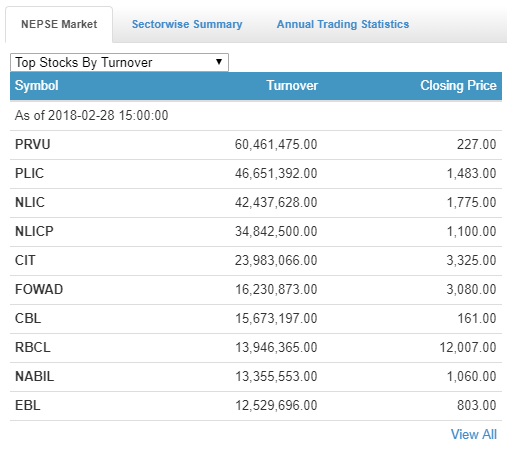
Task: Click the RBCL symbol
Action: pyautogui.click(x=33, y=348)
